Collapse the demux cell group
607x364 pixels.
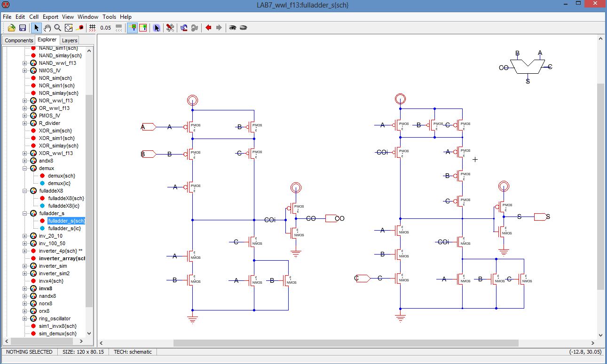pos(25,168)
